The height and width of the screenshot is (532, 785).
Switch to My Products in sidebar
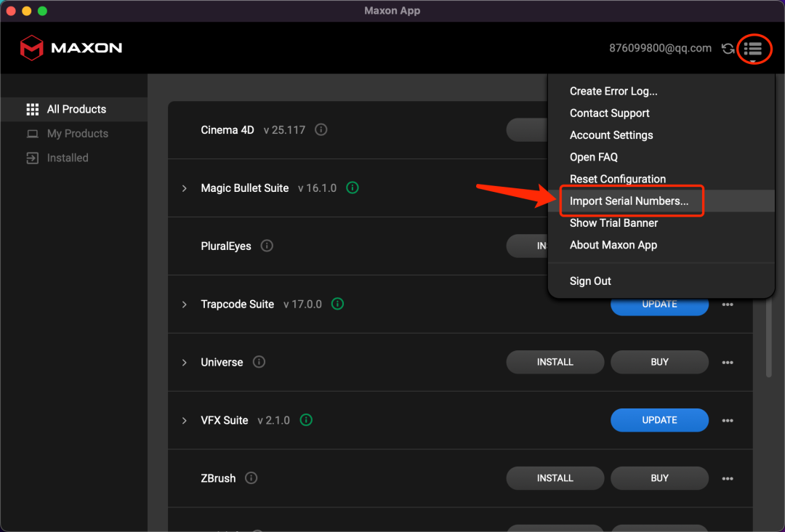[x=77, y=134]
